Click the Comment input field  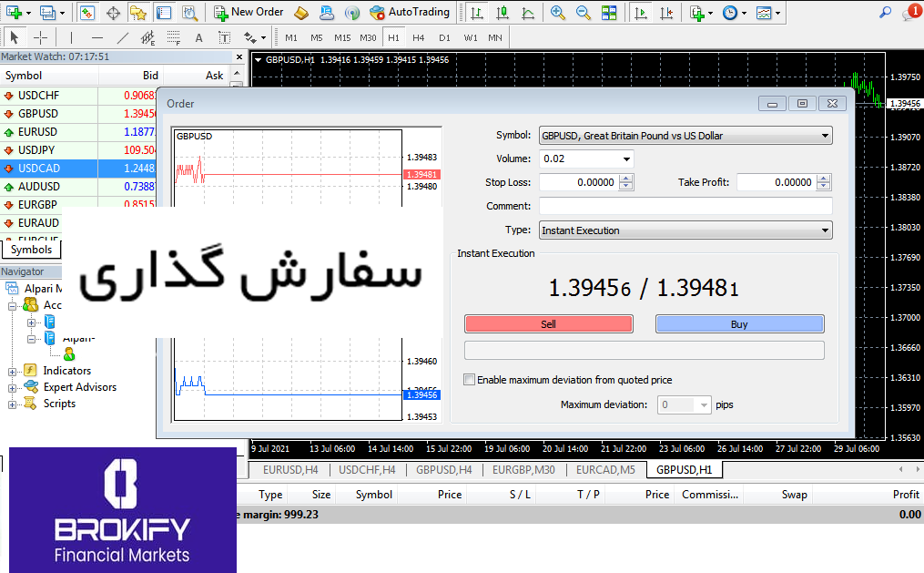click(x=685, y=206)
